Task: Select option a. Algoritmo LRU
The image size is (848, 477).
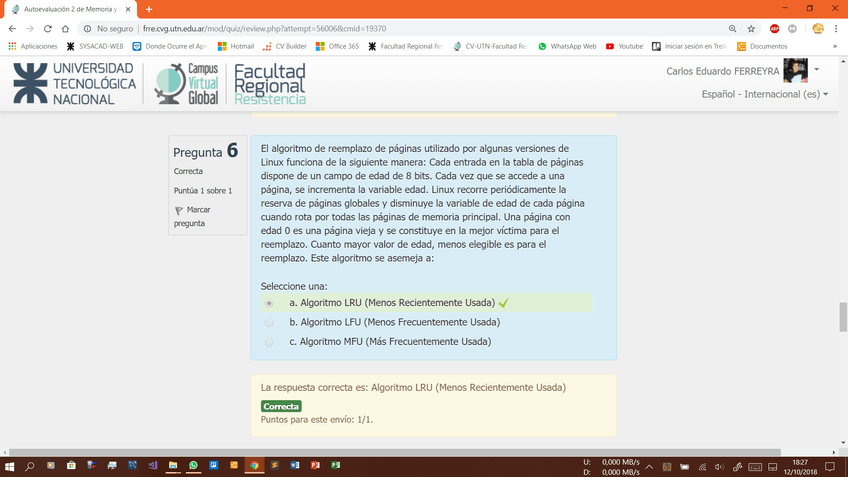Action: 269,302
